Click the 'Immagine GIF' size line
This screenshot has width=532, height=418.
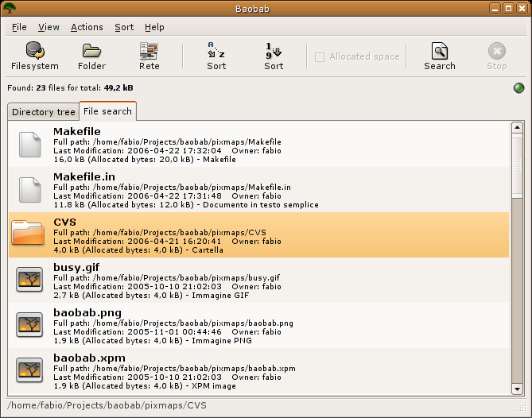pyautogui.click(x=151, y=296)
